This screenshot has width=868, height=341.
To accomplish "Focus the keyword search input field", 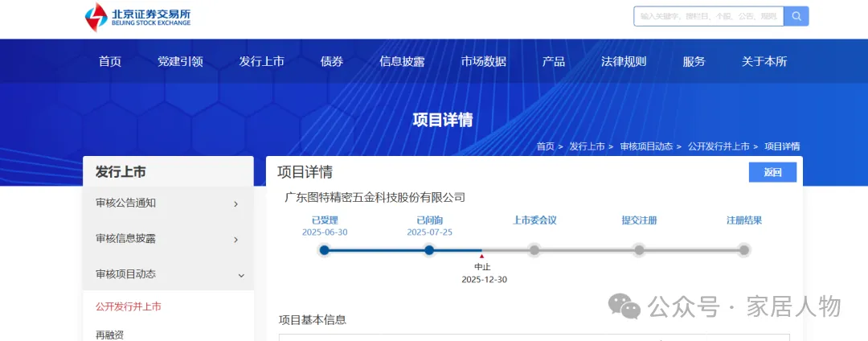I will click(709, 16).
